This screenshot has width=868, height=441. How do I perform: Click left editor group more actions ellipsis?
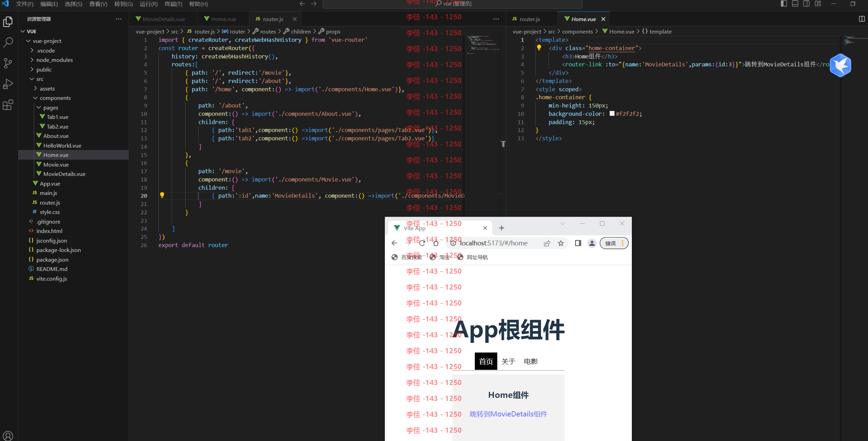click(x=496, y=19)
